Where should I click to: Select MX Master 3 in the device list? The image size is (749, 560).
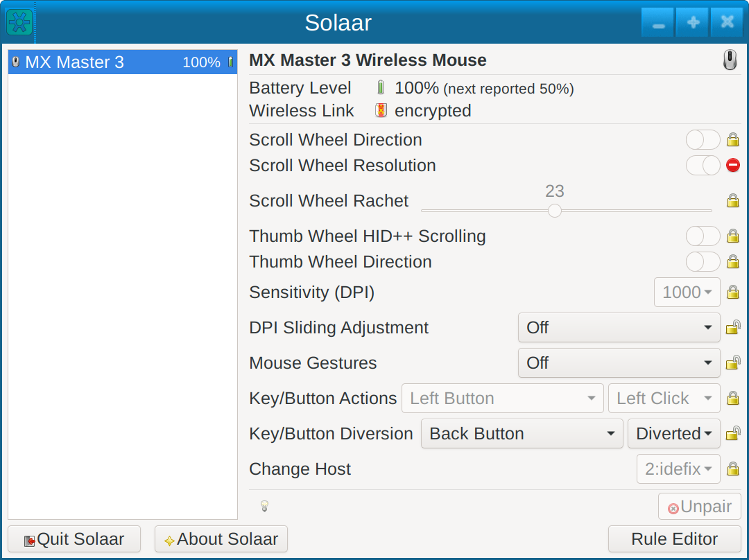coord(123,62)
